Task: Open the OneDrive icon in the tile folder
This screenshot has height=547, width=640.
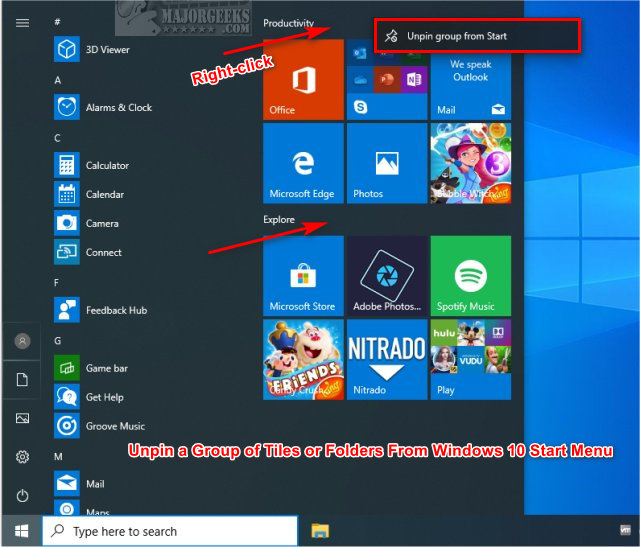Action: click(360, 79)
